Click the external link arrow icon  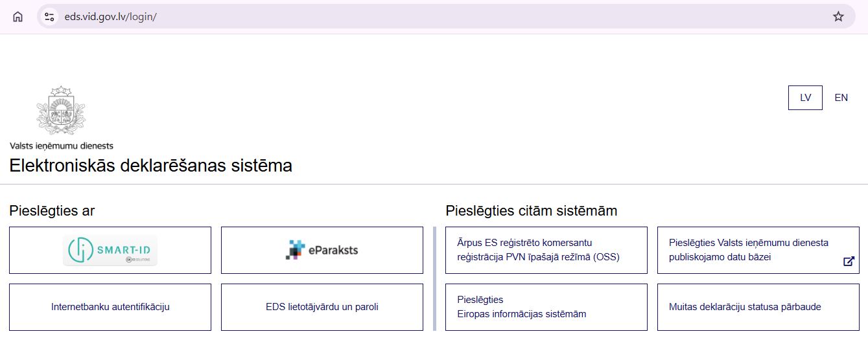coord(849,262)
